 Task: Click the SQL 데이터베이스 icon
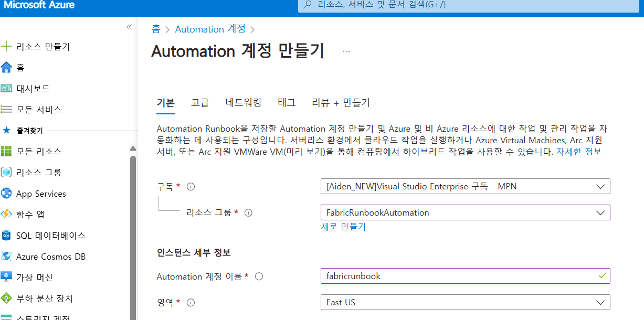coord(6,236)
